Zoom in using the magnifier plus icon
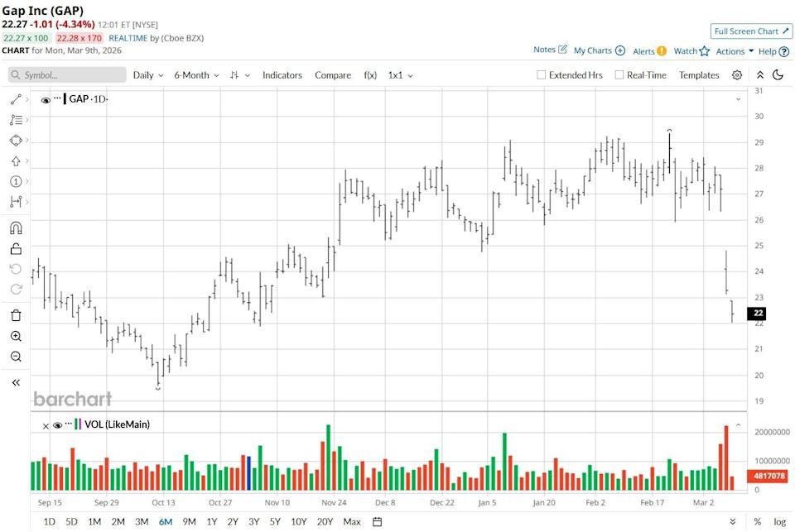The image size is (795, 532). 16,336
